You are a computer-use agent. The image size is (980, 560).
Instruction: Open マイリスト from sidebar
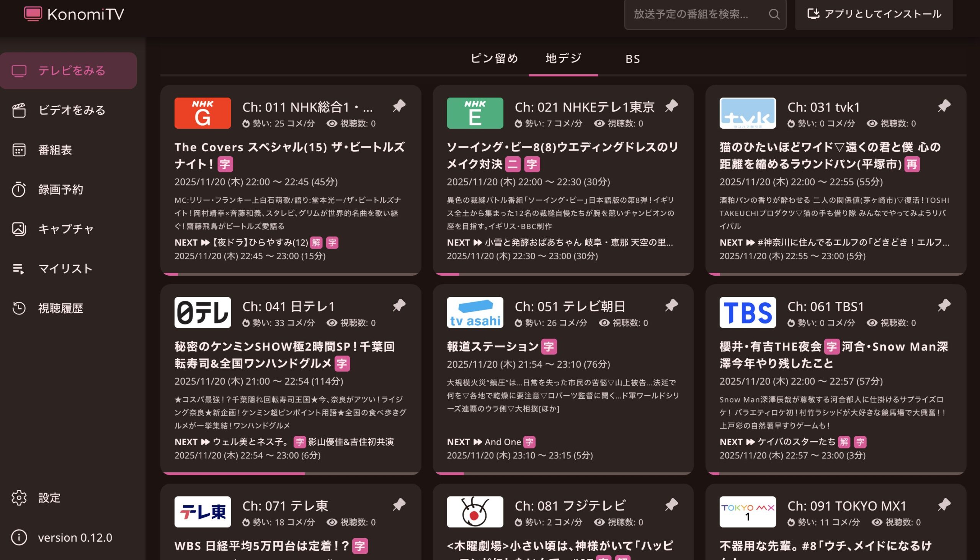pos(65,269)
